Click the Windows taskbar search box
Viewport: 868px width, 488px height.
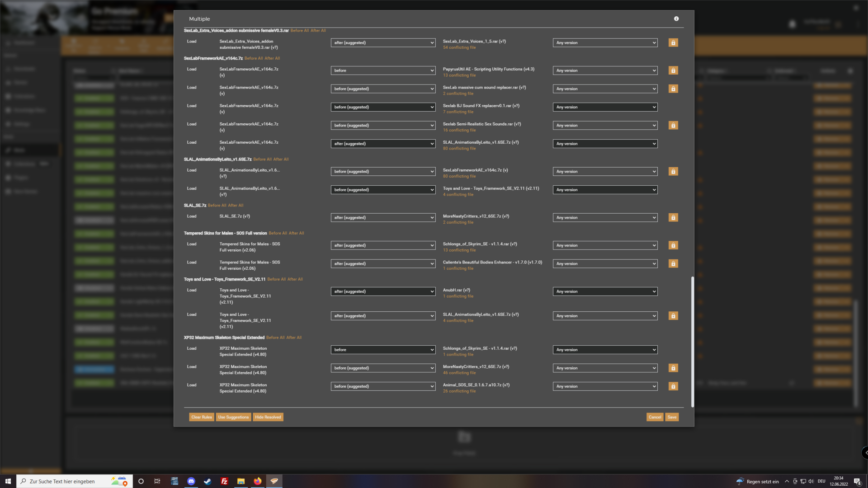(75, 481)
